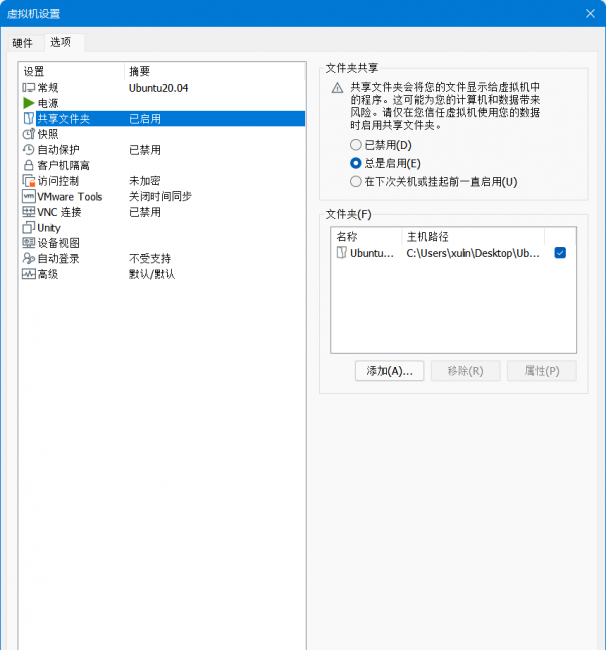This screenshot has height=650, width=606.
Task: Click the 名称 column header in folder list
Action: pos(366,237)
